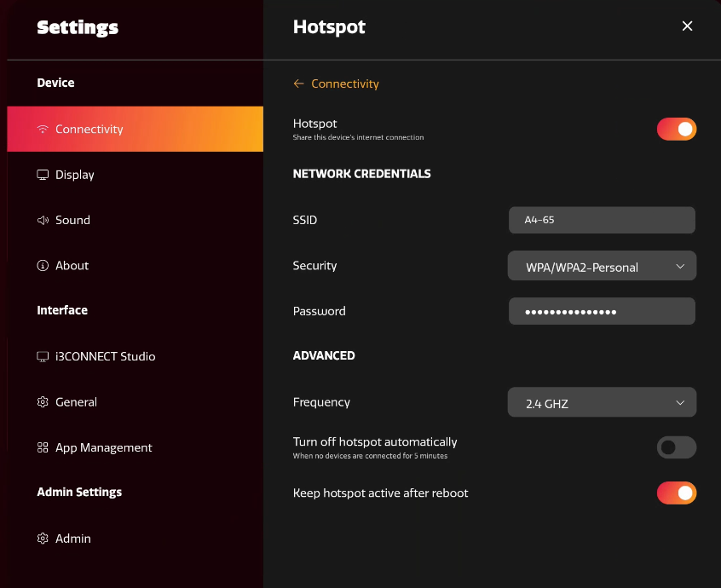
Task: Open App Management settings
Action: pyautogui.click(x=136, y=447)
